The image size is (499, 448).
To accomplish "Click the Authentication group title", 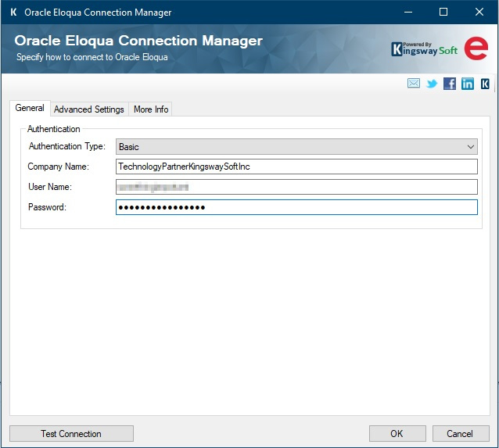I will (53, 129).
